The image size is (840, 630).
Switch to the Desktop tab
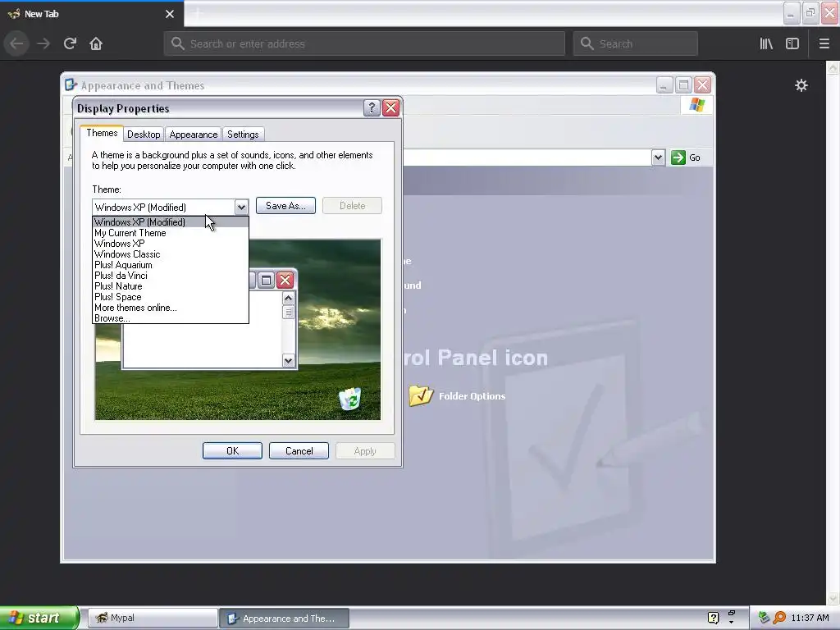tap(144, 135)
